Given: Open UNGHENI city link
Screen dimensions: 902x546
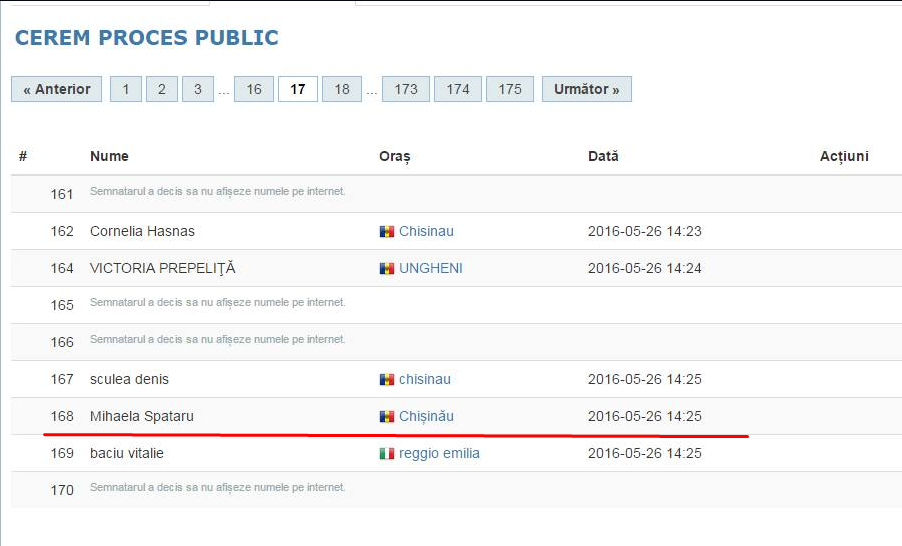Looking at the screenshot, I should click(431, 268).
